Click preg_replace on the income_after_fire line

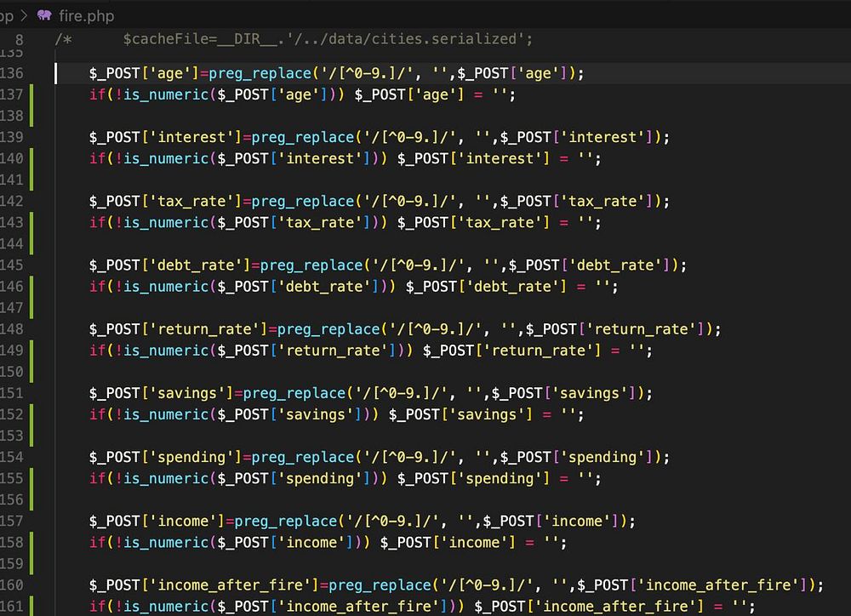pos(380,585)
